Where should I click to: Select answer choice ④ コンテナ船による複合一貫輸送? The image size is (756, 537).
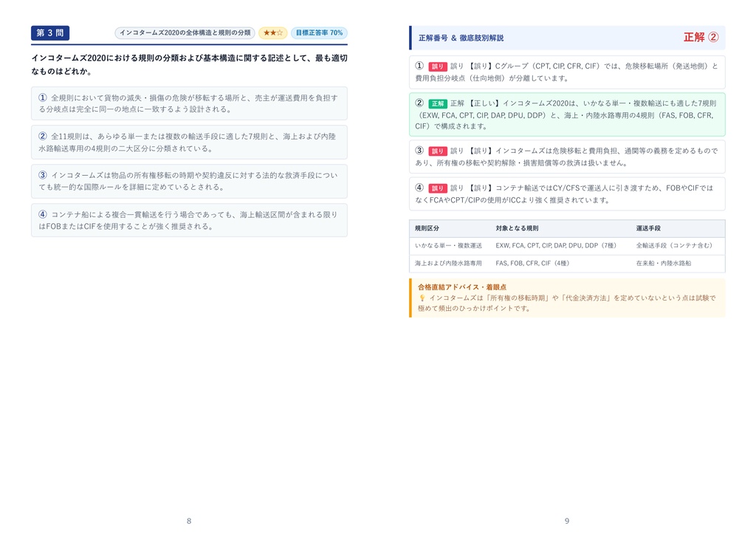point(189,220)
